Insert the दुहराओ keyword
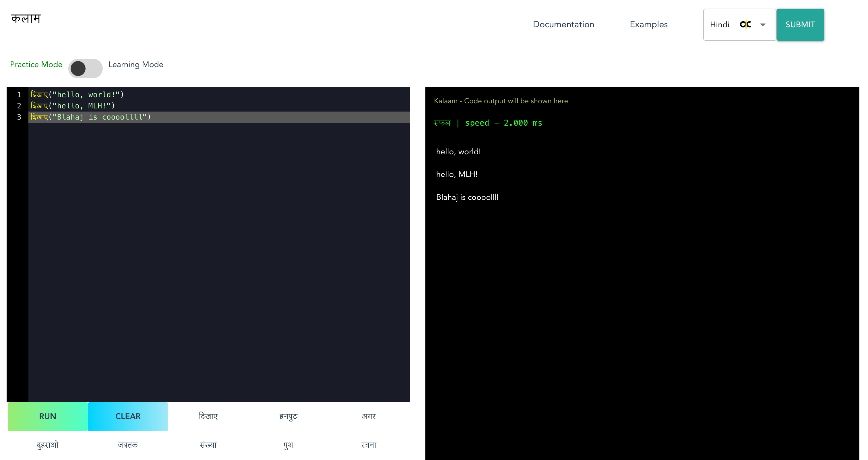868x460 pixels. point(48,445)
